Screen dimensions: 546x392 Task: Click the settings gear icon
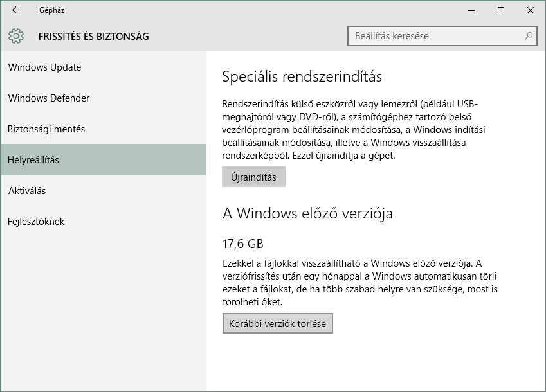click(17, 36)
